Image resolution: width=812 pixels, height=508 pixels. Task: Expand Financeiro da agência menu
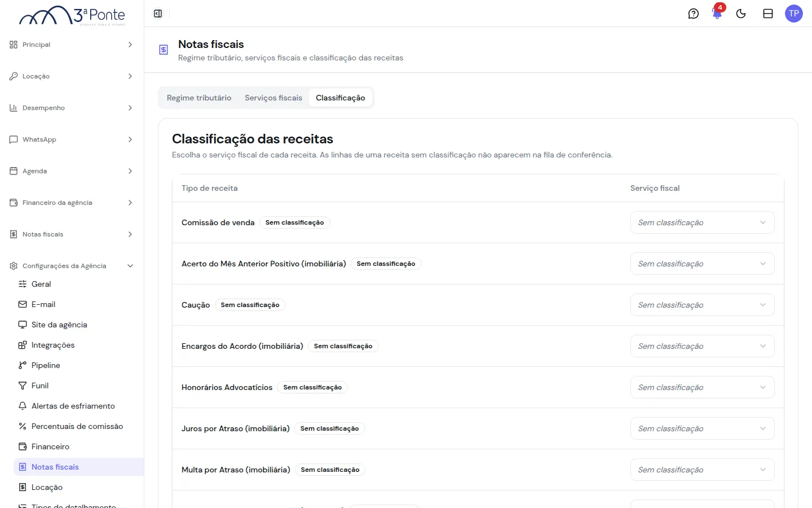click(x=72, y=203)
